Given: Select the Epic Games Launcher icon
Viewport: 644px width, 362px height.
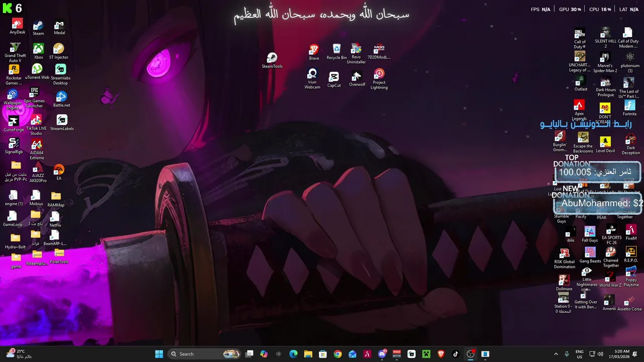Looking at the screenshot, I should point(34,98).
